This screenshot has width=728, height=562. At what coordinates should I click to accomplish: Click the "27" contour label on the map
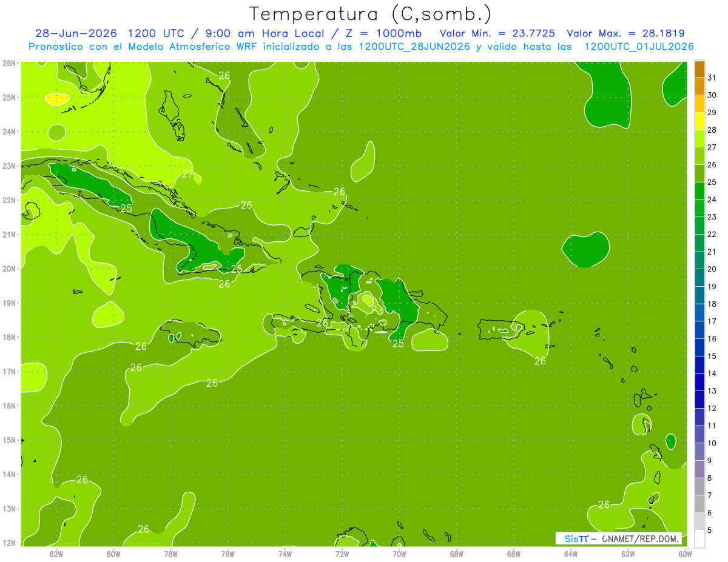tap(188, 175)
